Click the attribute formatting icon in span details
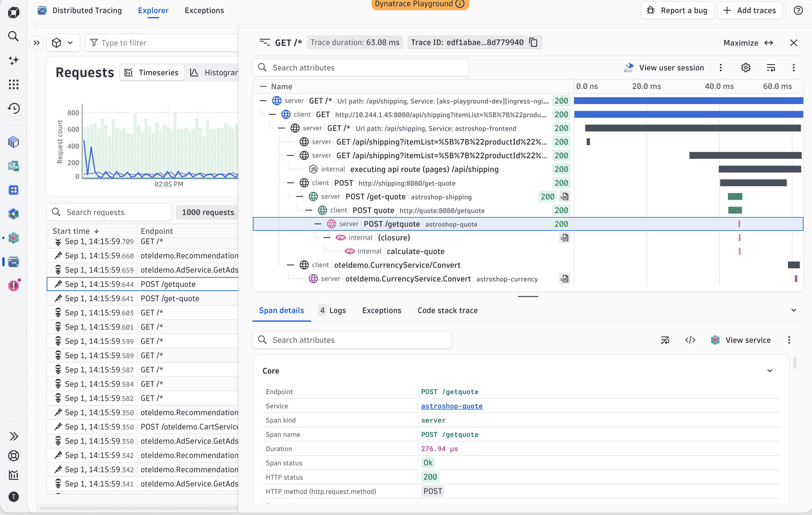The height and width of the screenshot is (515, 812). click(x=665, y=340)
